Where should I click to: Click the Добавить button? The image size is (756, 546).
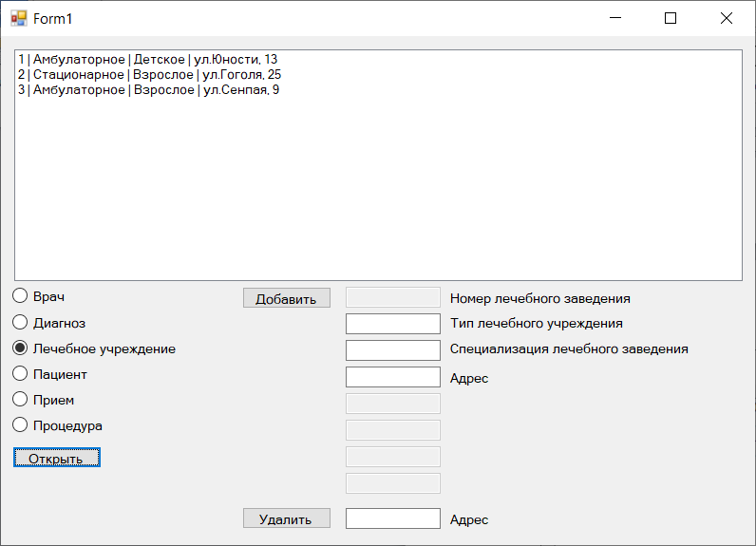pos(287,298)
